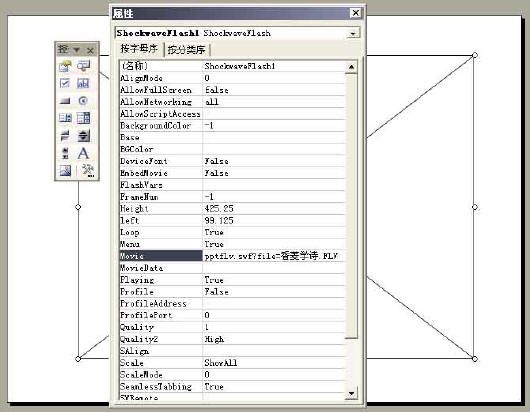Pick the List Box control tool

coord(65,118)
